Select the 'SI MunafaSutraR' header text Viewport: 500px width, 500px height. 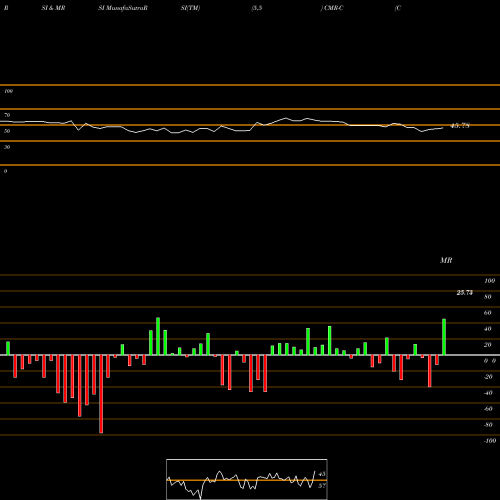(123, 8)
